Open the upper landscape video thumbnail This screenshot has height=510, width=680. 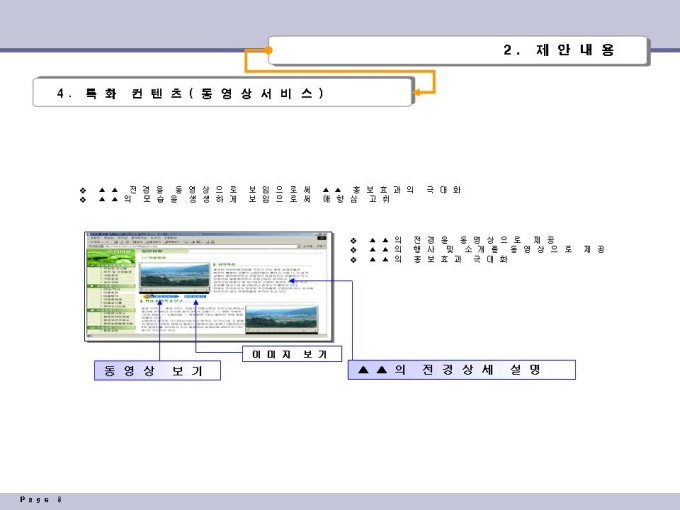point(175,276)
